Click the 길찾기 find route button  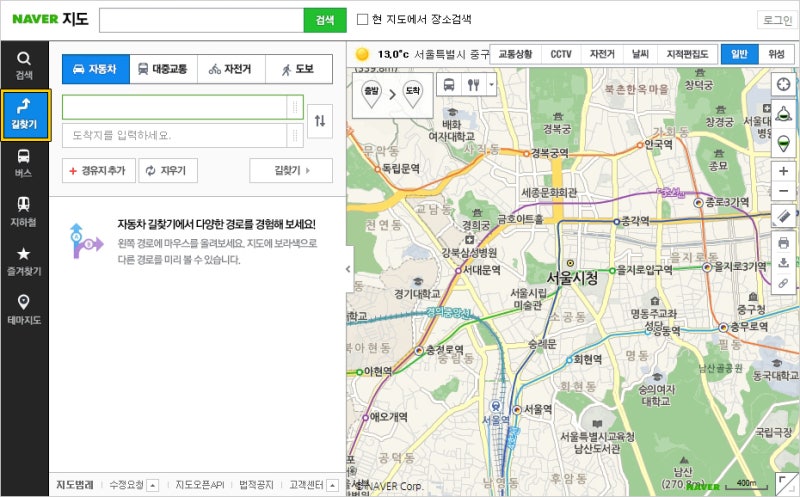[291, 170]
